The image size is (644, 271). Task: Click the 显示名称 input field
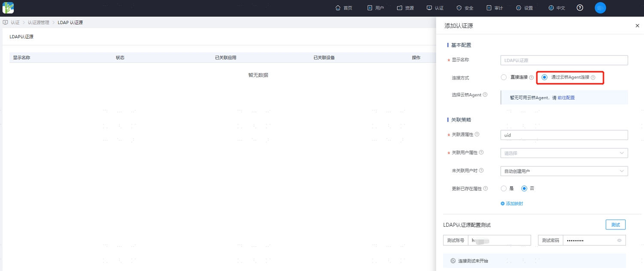point(564,60)
